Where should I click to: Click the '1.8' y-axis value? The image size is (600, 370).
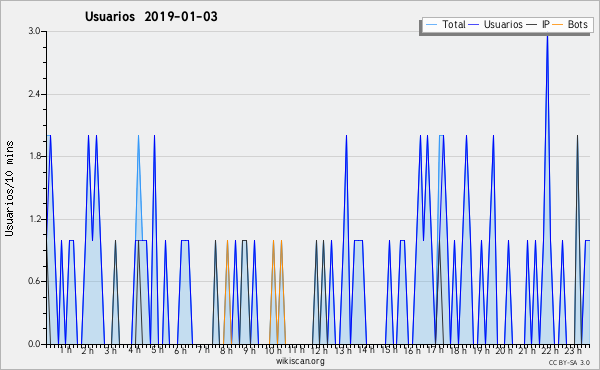34,156
